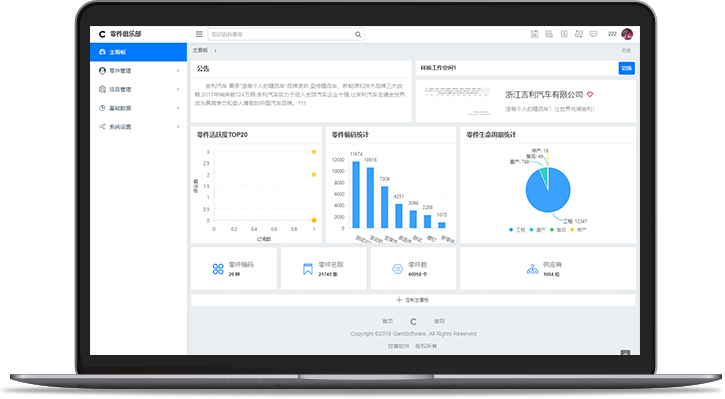The width and height of the screenshot is (725, 399).
Task: Open the chat message bubble icon
Action: (593, 34)
